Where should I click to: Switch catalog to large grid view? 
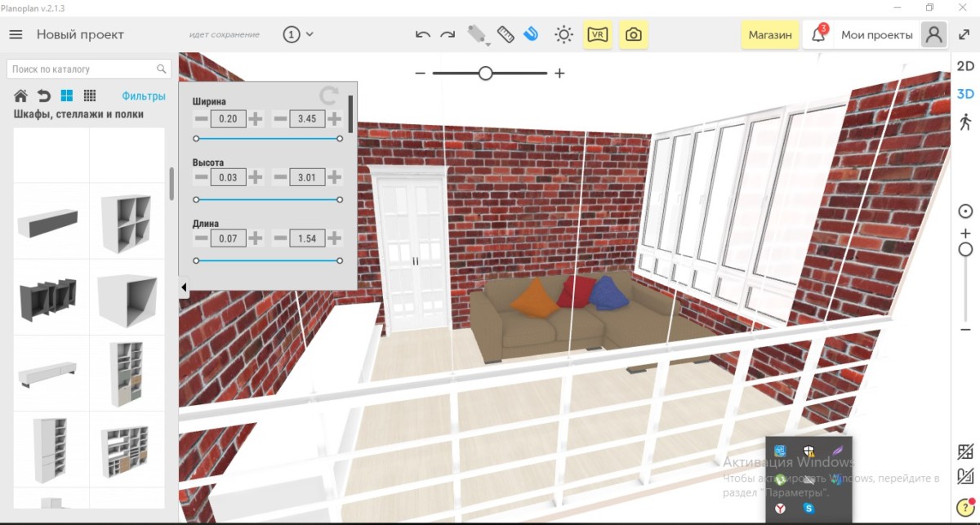67,96
